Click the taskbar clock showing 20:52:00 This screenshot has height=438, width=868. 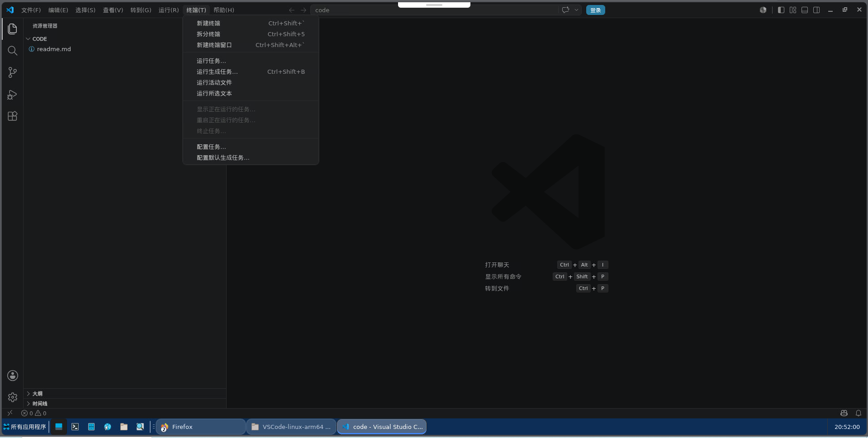click(x=847, y=427)
